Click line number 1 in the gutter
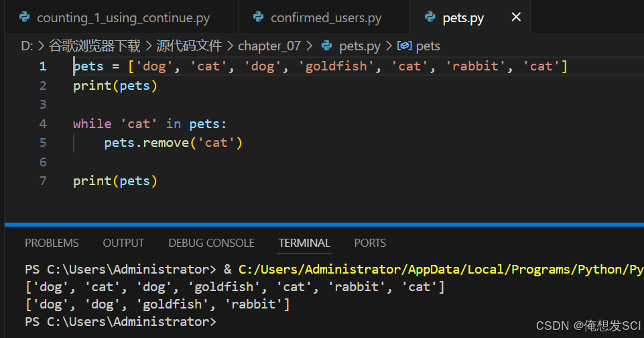 (43, 66)
